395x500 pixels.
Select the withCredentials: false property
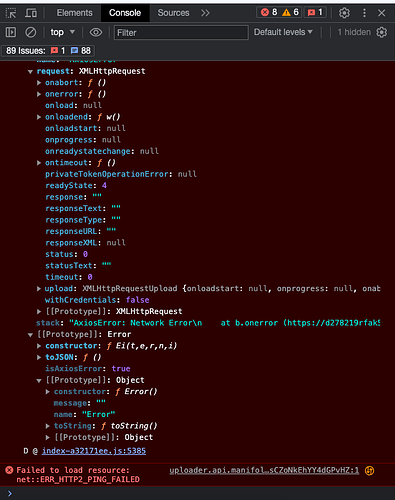click(97, 300)
